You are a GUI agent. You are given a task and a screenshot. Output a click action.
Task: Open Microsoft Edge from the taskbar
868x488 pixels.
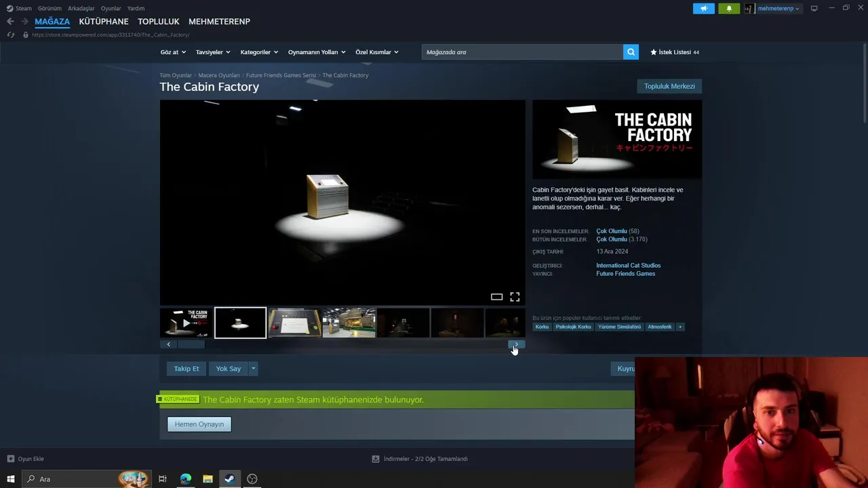pos(185,479)
